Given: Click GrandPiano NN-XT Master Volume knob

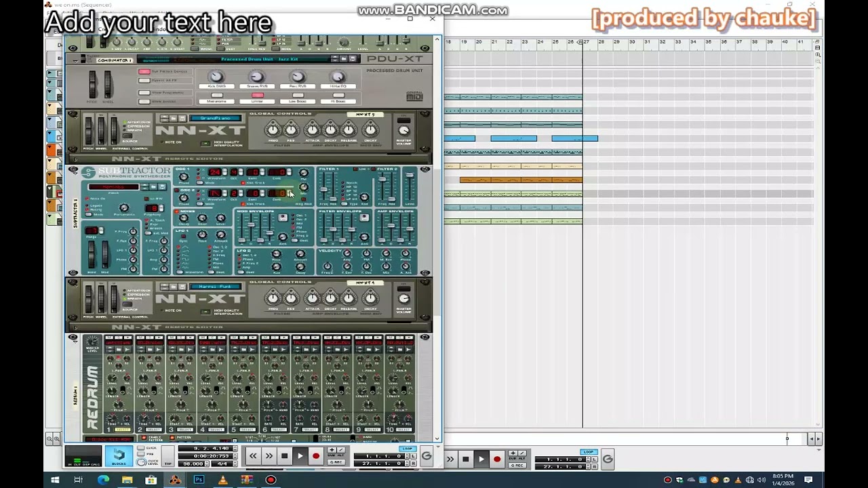Looking at the screenshot, I should click(403, 130).
